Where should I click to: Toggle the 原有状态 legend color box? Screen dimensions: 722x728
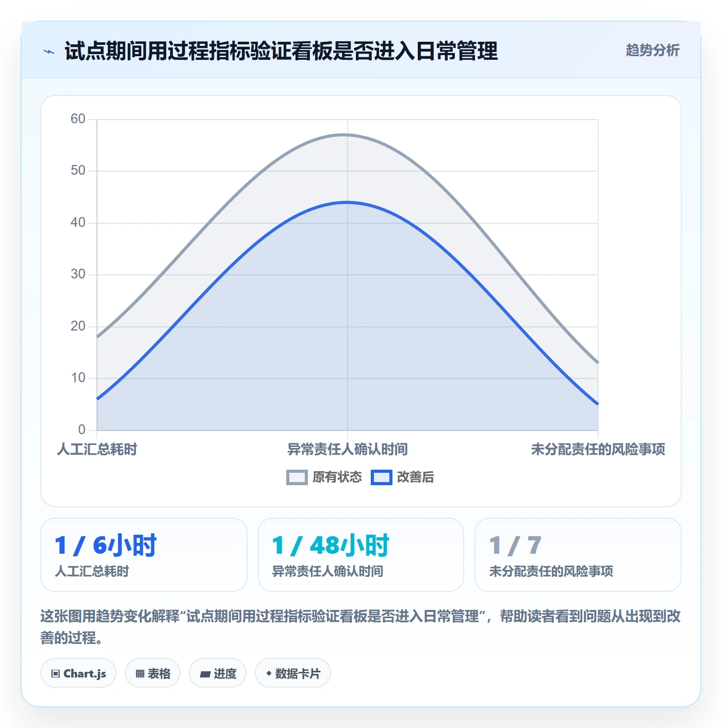click(297, 477)
